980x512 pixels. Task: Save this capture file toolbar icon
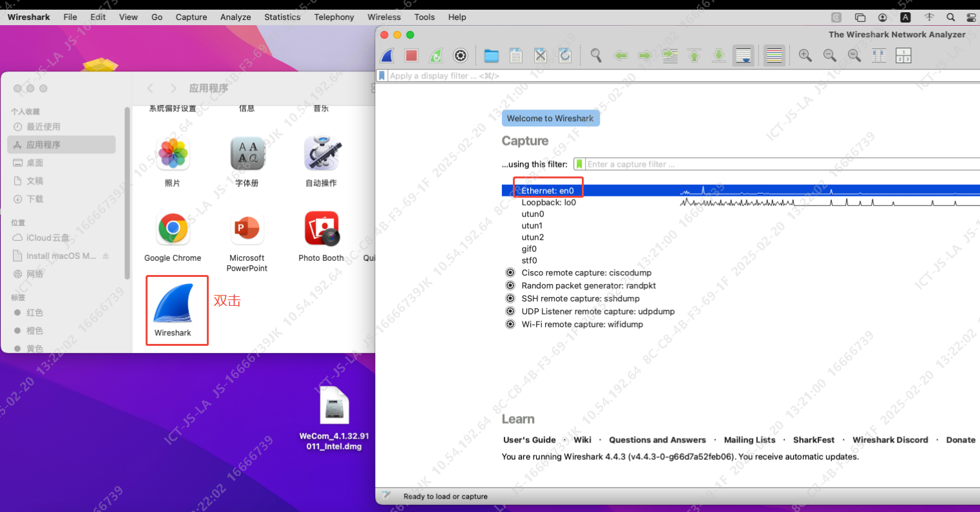pos(516,56)
